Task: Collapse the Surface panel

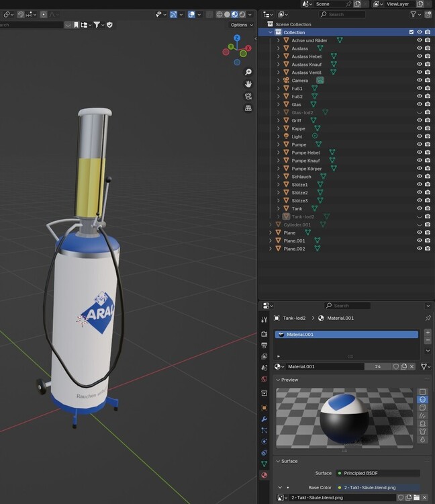Action: [278, 461]
